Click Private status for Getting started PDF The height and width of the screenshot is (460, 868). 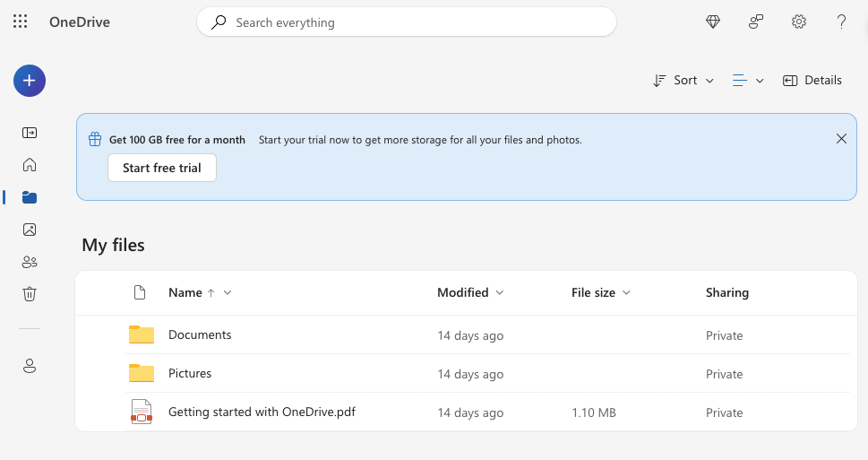point(724,412)
